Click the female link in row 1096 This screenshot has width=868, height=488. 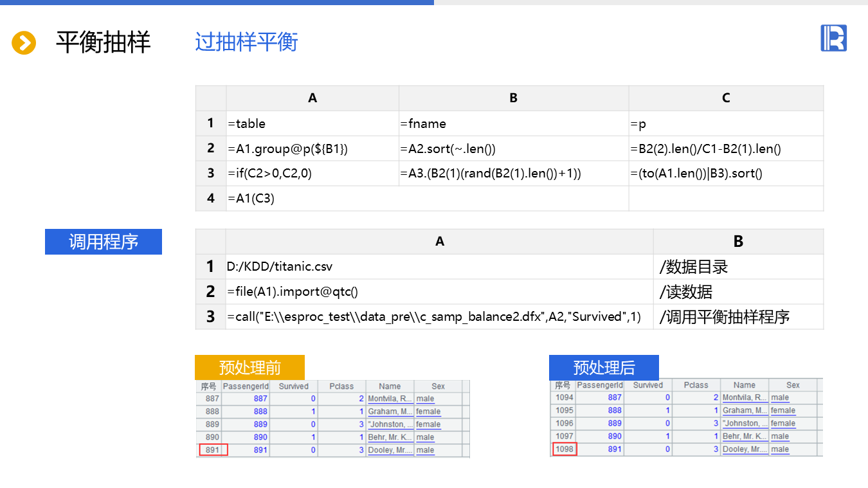[x=783, y=424]
